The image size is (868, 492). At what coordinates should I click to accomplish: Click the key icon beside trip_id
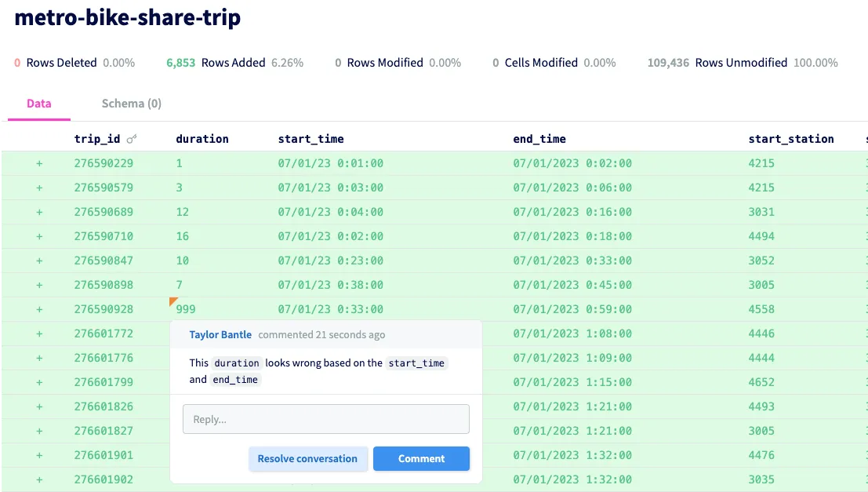pos(132,139)
